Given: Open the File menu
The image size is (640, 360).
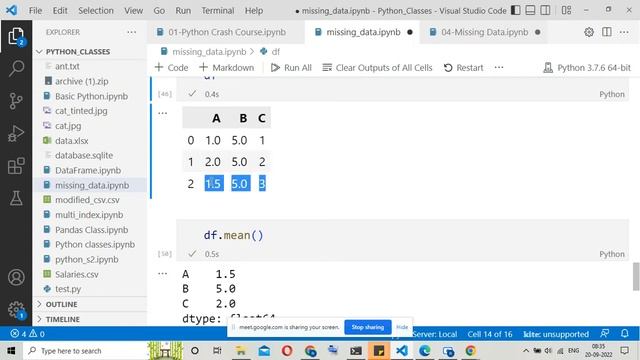Looking at the screenshot, I should [x=35, y=11].
